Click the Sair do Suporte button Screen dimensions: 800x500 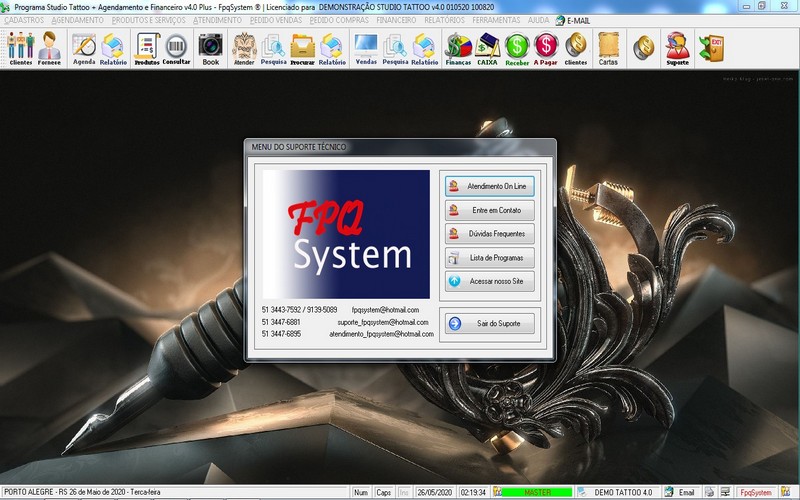(x=488, y=323)
